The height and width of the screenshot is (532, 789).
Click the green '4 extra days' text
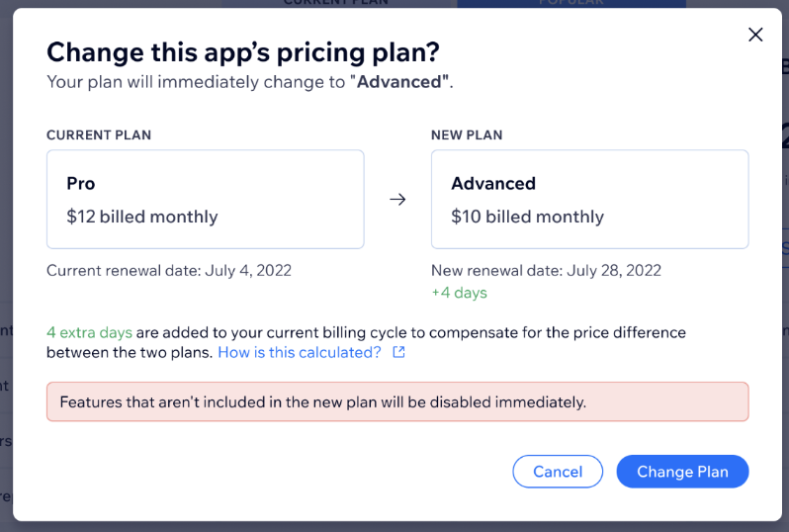point(90,332)
